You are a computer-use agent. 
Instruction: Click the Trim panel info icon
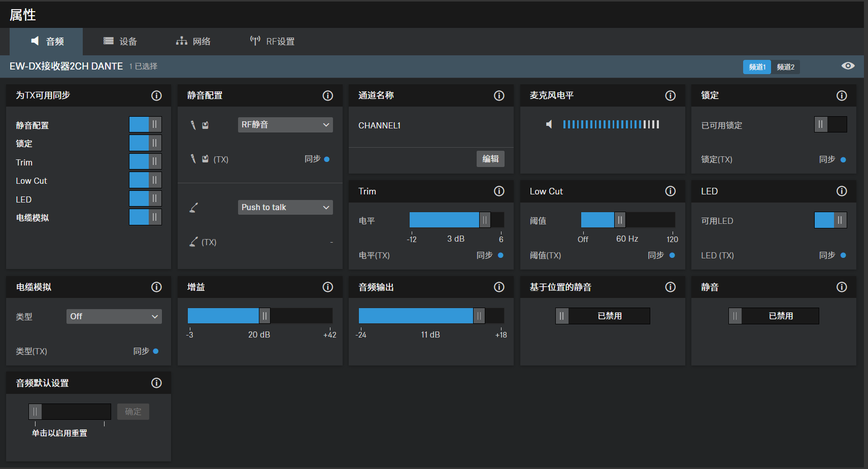click(499, 191)
